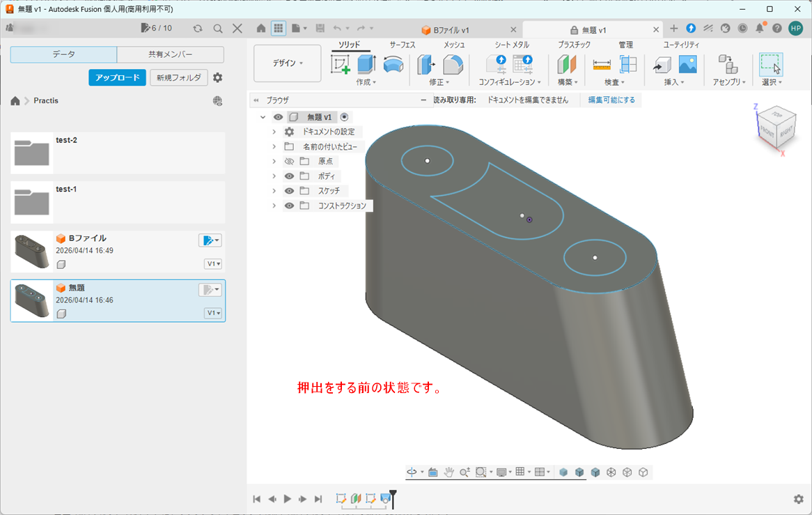Select the Insert Derive icon
This screenshot has width=812, height=515.
[662, 65]
